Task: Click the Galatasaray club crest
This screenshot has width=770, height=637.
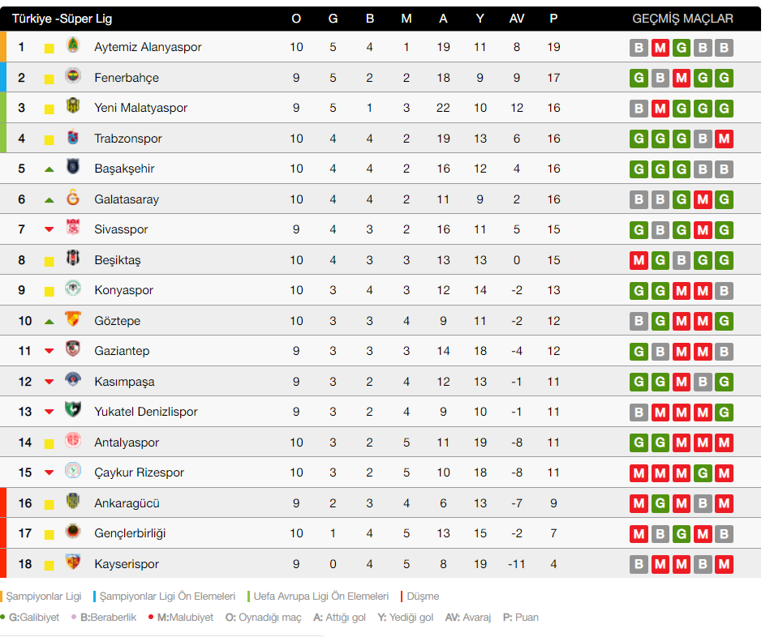Action: click(72, 199)
